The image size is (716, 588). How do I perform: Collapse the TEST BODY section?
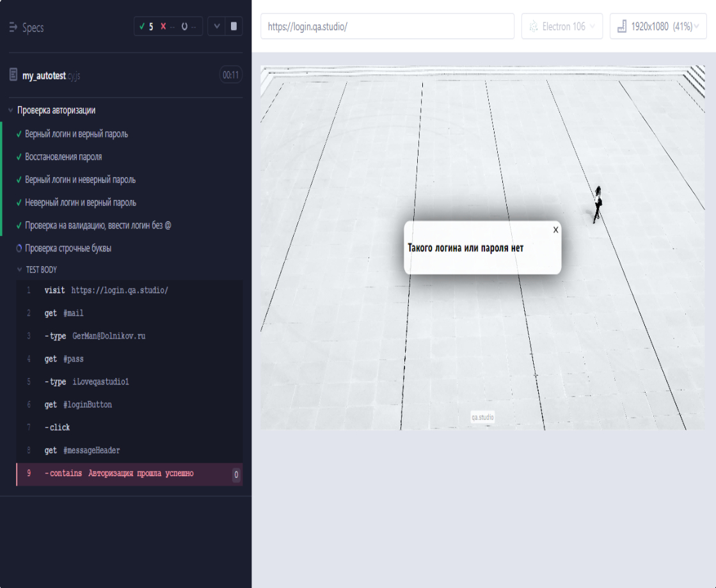(x=20, y=270)
